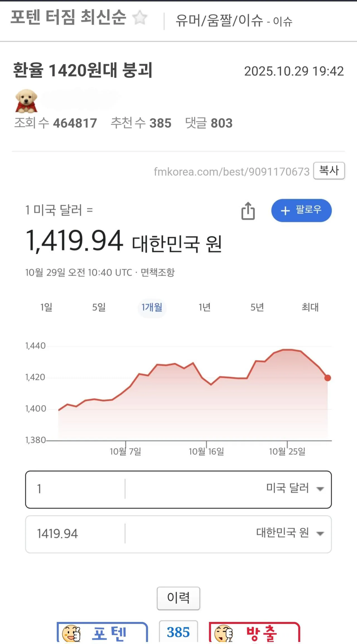Image resolution: width=357 pixels, height=644 pixels.
Task: Upvote with the 포텐 thumbs-up button
Action: pyautogui.click(x=102, y=633)
